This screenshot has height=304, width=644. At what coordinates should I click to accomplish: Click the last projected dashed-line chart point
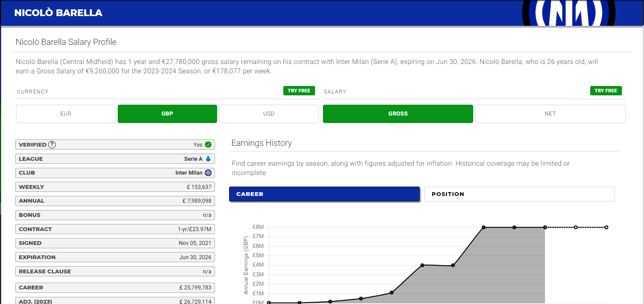pos(606,227)
